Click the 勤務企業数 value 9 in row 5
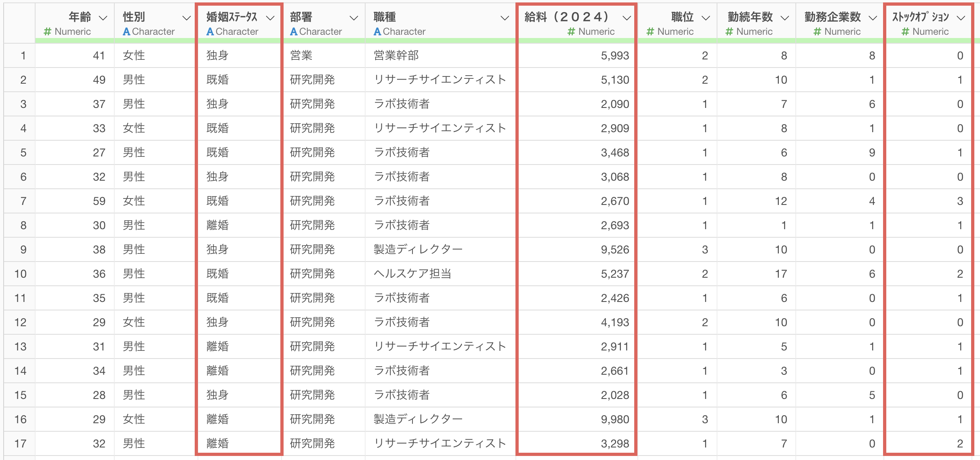Image resolution: width=980 pixels, height=460 pixels. tap(872, 153)
